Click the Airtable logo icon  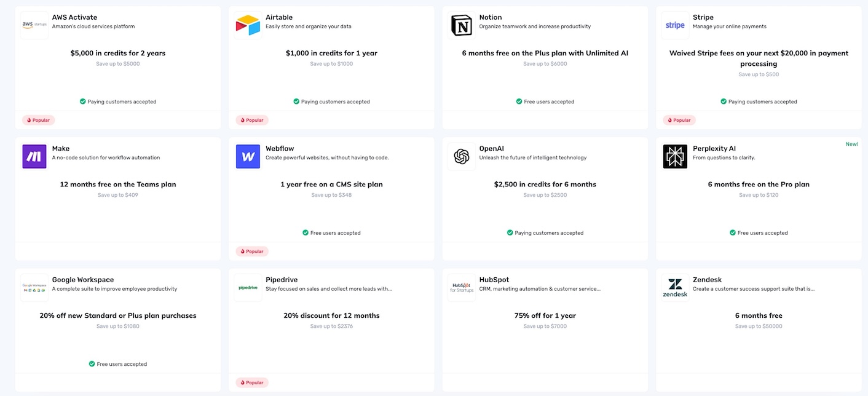coord(248,25)
